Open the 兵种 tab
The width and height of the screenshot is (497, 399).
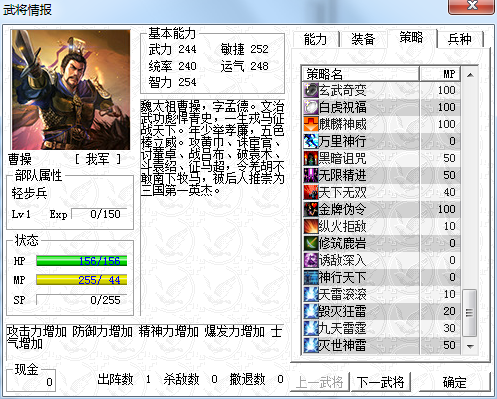pos(460,39)
